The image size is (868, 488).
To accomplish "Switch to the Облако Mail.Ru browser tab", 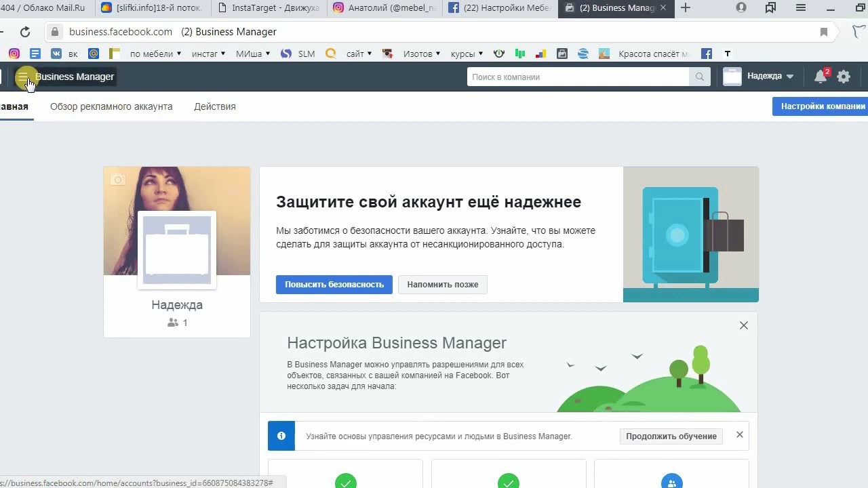I will (46, 8).
